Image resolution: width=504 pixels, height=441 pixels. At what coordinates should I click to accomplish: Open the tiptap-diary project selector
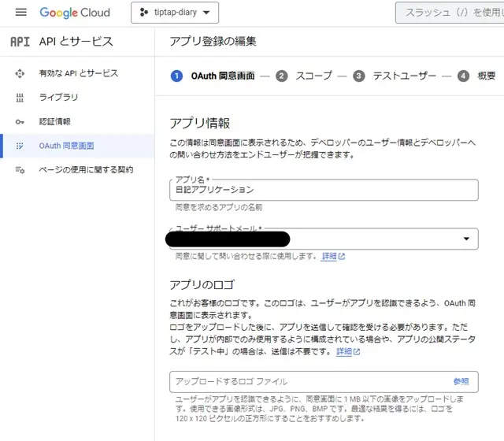tap(174, 13)
